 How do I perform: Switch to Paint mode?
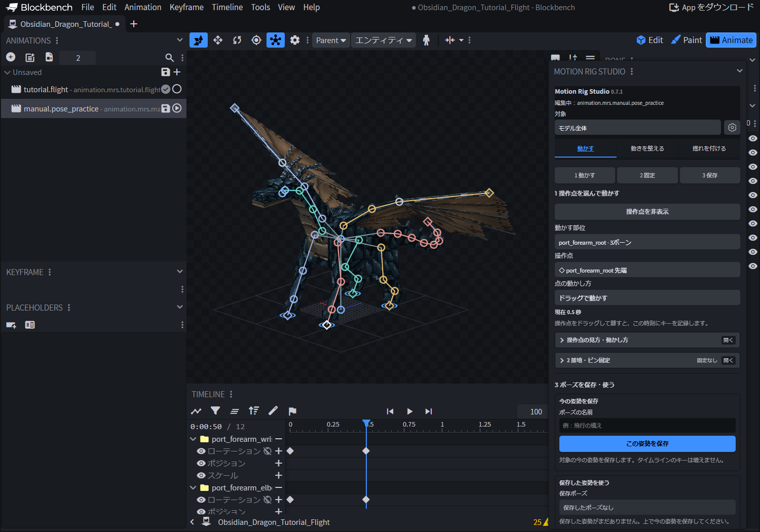pyautogui.click(x=687, y=40)
